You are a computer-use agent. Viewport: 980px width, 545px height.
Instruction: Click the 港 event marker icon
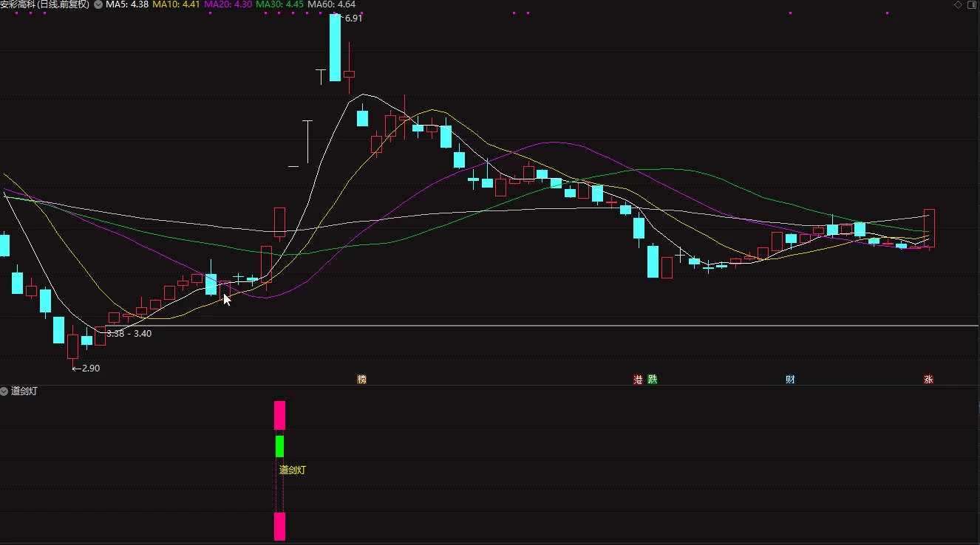tap(638, 380)
